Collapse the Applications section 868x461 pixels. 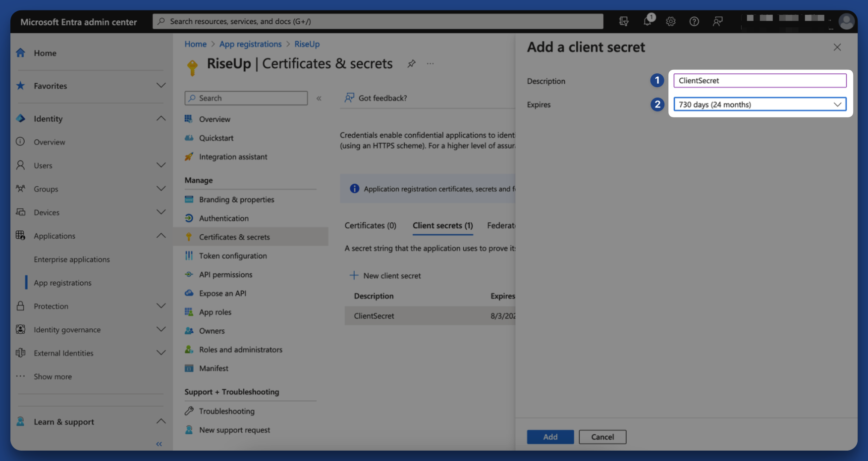pos(161,235)
